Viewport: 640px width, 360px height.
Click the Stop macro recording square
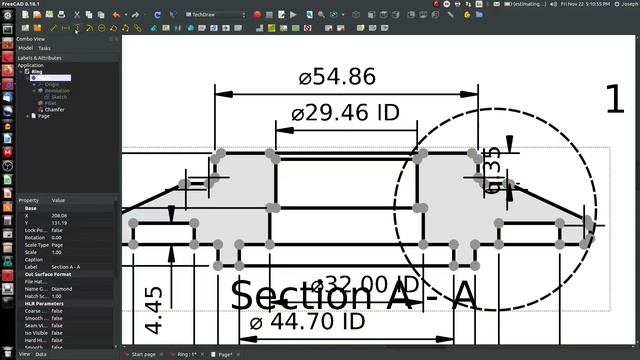(x=269, y=15)
